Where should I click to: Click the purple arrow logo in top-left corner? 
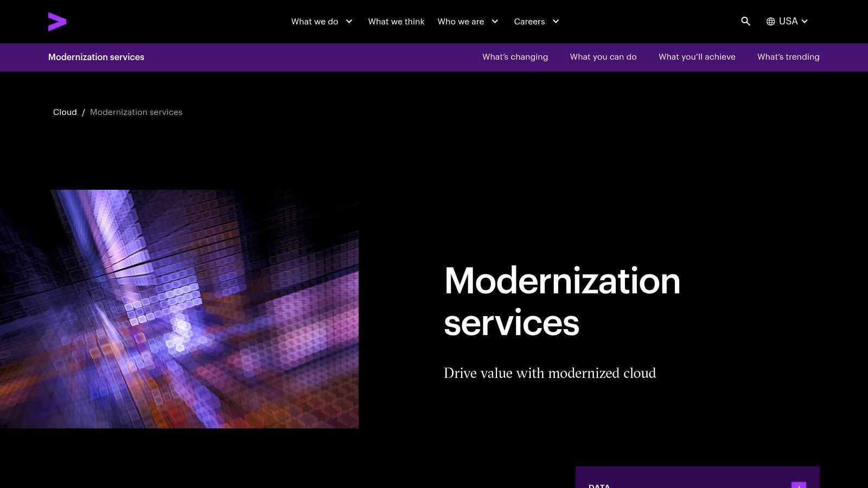pos(58,22)
